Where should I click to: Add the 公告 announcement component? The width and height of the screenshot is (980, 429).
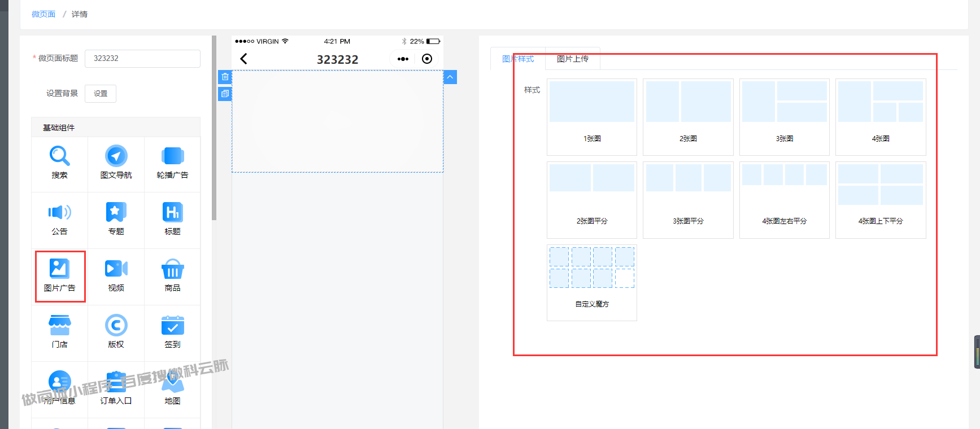pyautogui.click(x=59, y=221)
